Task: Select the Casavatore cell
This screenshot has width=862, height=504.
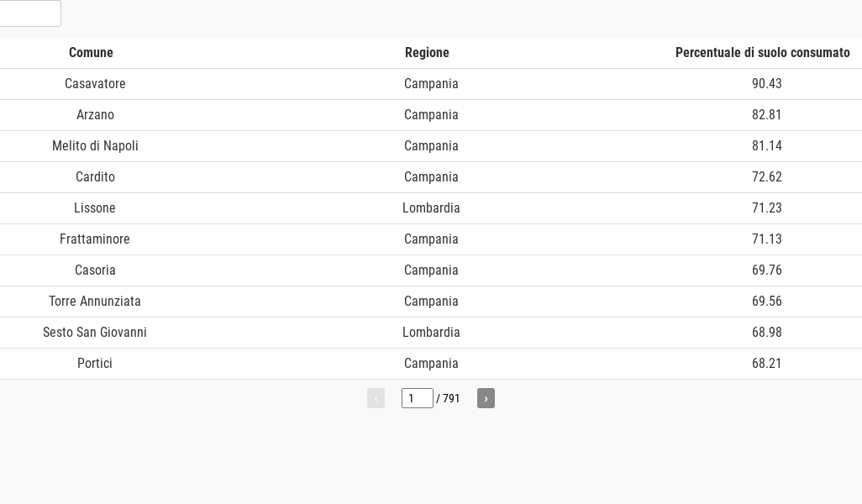Action: pos(95,84)
